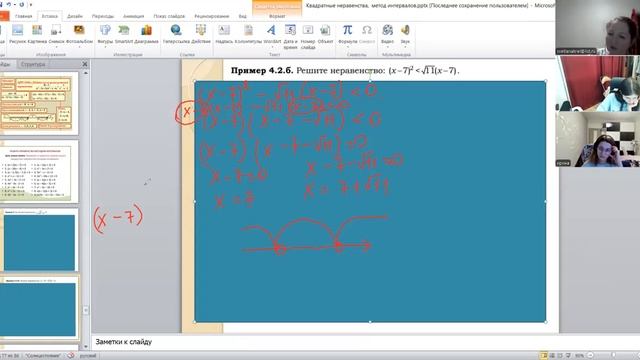This screenshot has width=640, height=360.
Task: Expand the Звук dropdown arrow
Action: [x=405, y=47]
